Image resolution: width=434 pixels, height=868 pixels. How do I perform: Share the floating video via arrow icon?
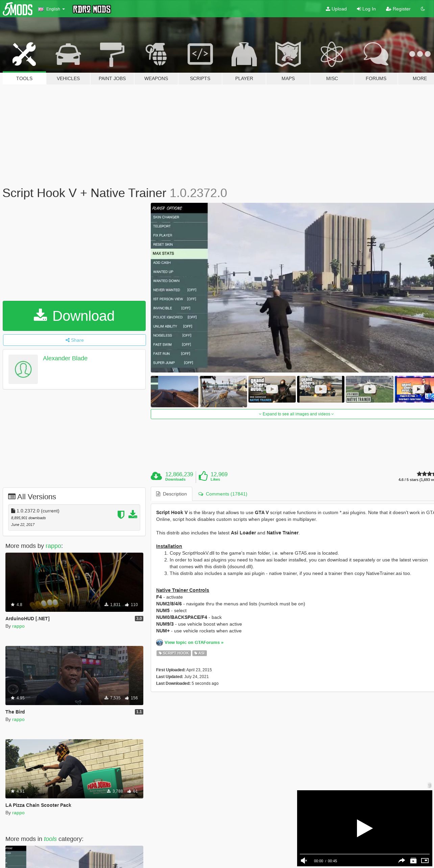(x=402, y=861)
